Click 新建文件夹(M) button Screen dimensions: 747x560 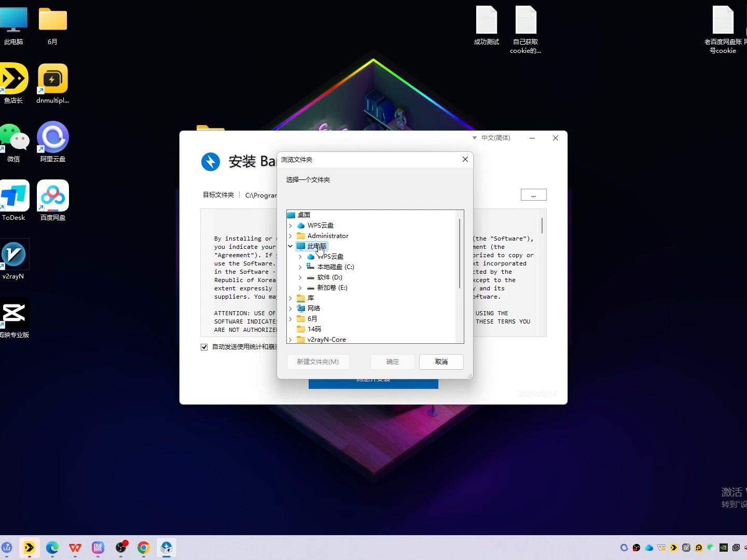[x=318, y=362]
